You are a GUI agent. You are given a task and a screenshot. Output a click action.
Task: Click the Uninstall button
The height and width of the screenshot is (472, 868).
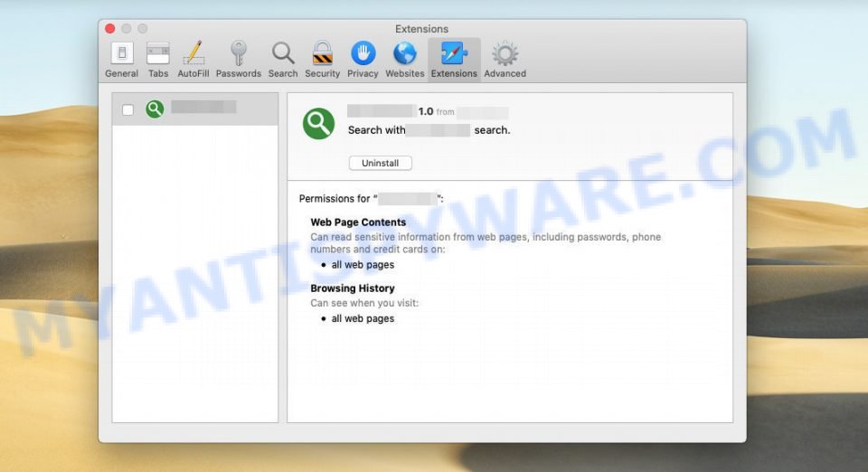(381, 164)
